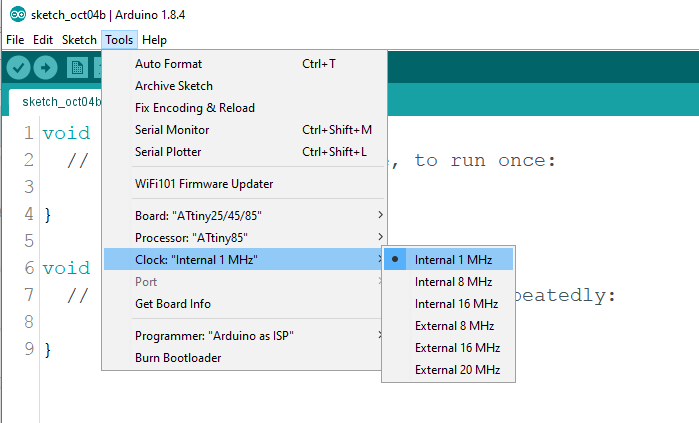Screen dimensions: 699x423
Task: Open the File menu
Action: pyautogui.click(x=14, y=40)
